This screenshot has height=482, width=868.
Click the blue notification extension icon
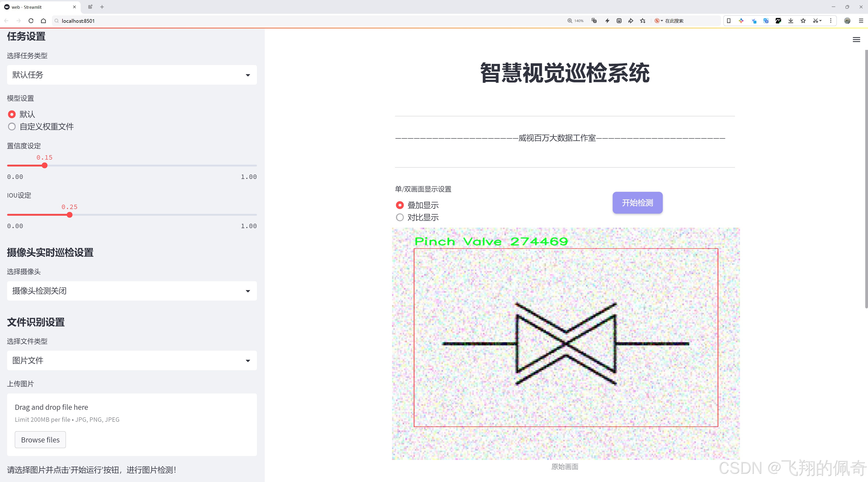coord(754,21)
